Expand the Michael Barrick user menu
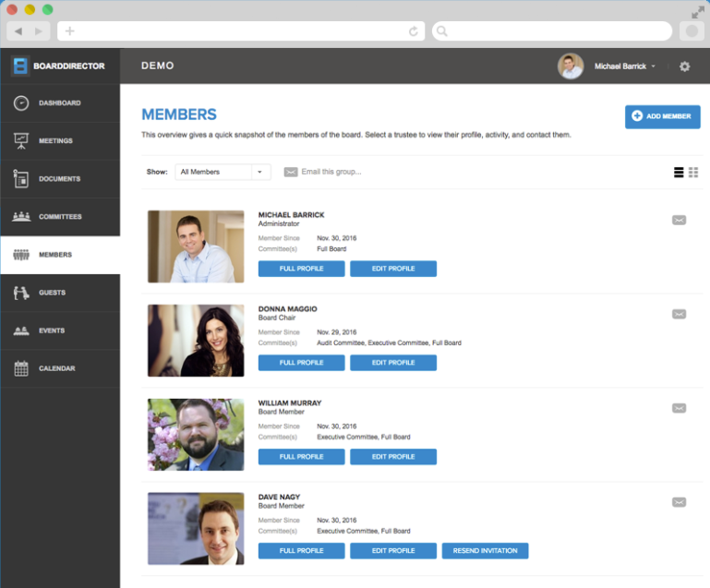 click(x=625, y=66)
